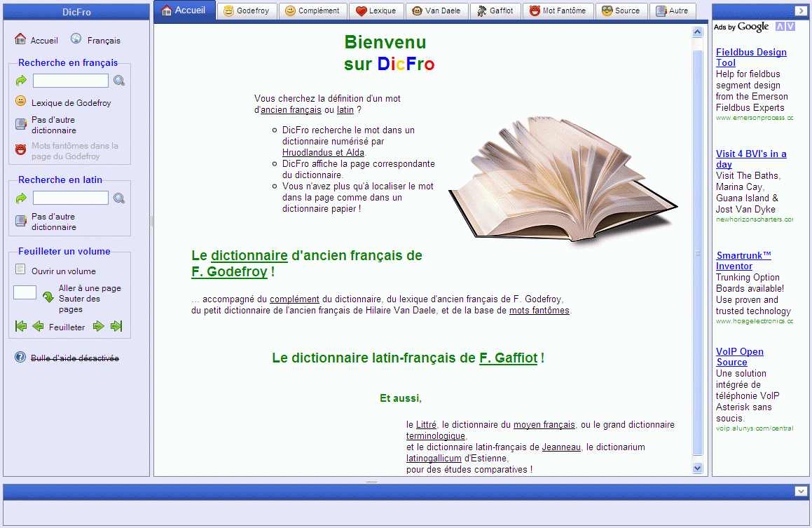Collapse the right ads panel arrow
Image resolution: width=812 pixels, height=528 pixels.
(801, 11)
